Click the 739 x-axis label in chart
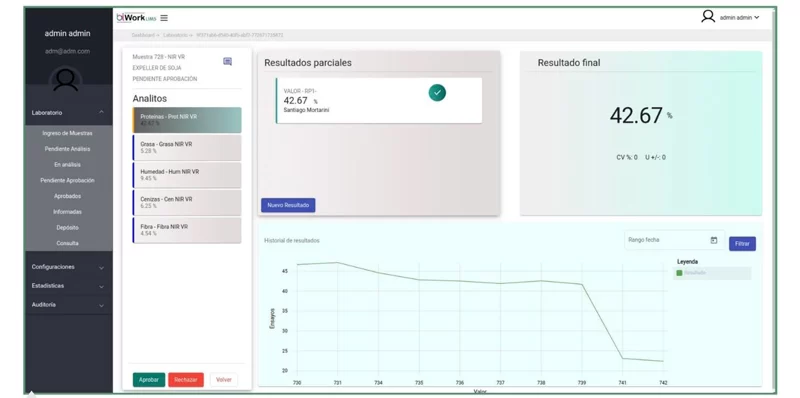The height and width of the screenshot is (398, 800). [582, 383]
